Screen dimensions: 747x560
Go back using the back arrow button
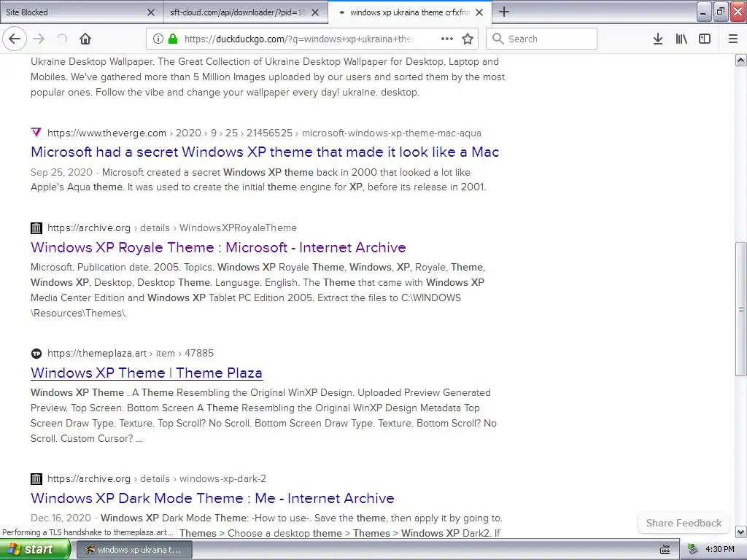15,39
